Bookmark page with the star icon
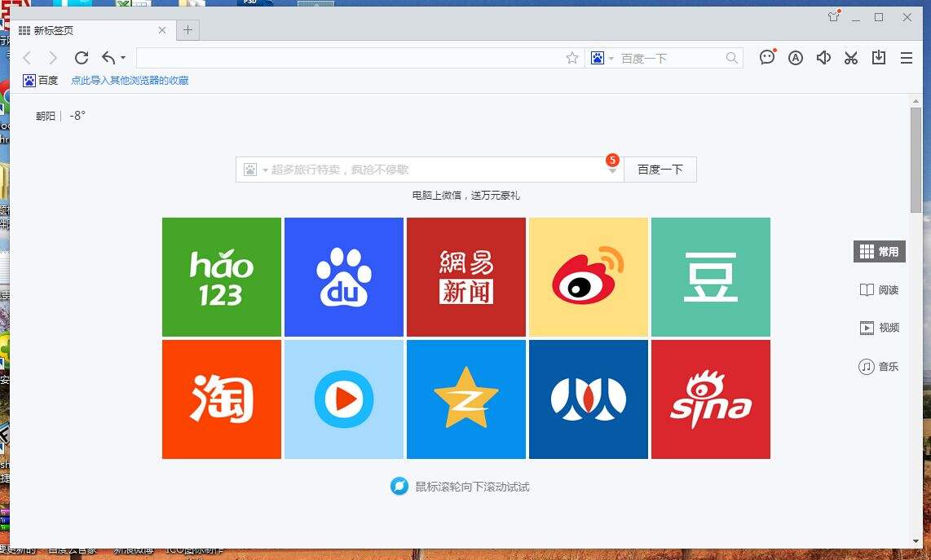931x560 pixels. [x=571, y=58]
